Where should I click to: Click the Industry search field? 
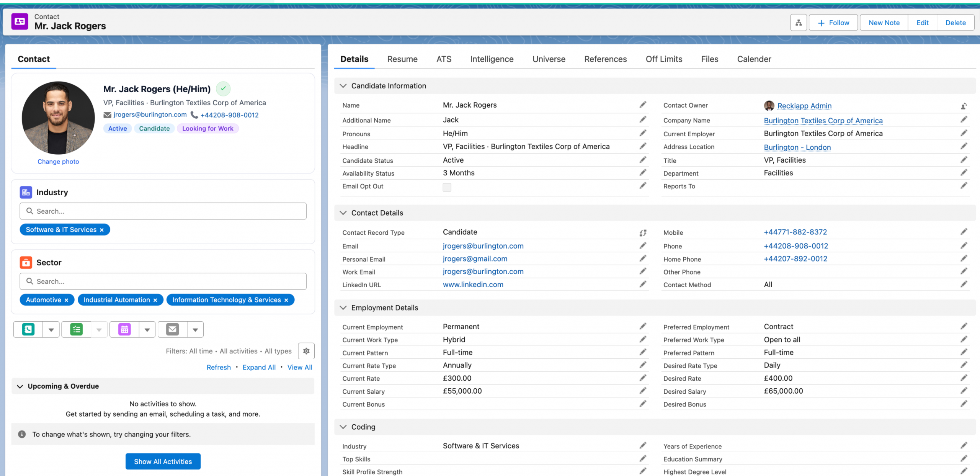pyautogui.click(x=163, y=211)
